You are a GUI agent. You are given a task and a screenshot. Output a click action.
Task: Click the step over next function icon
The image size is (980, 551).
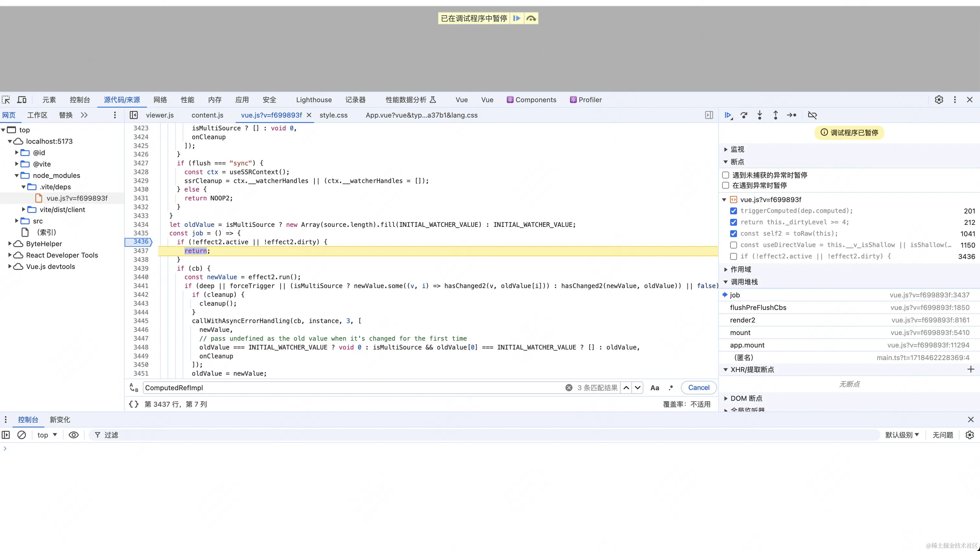744,115
